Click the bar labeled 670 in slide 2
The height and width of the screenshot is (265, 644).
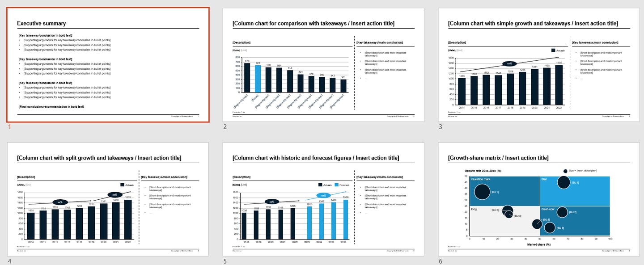[x=247, y=78]
